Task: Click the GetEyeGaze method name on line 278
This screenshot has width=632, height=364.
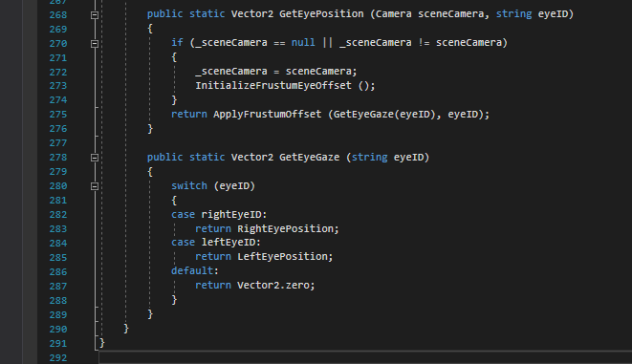Action: [x=309, y=158]
